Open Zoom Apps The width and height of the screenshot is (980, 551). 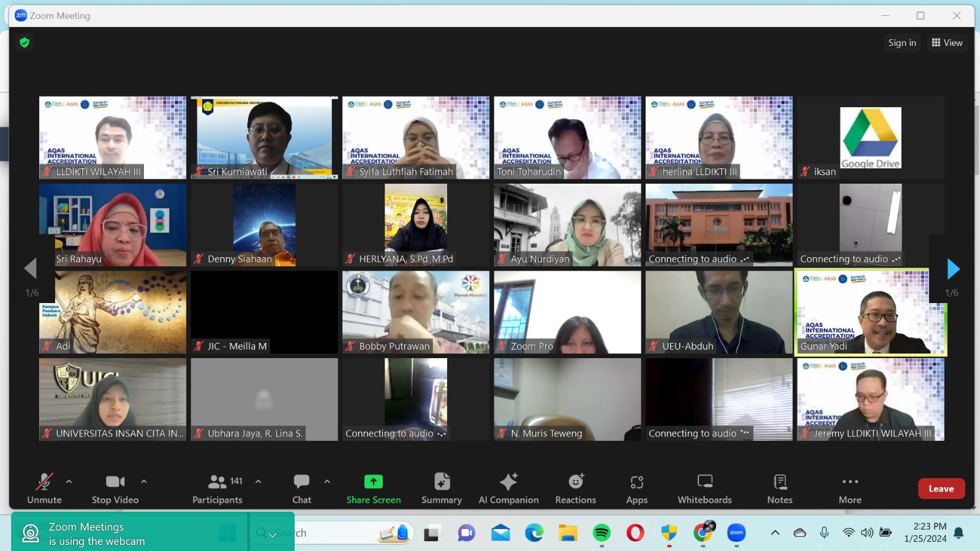coord(637,489)
